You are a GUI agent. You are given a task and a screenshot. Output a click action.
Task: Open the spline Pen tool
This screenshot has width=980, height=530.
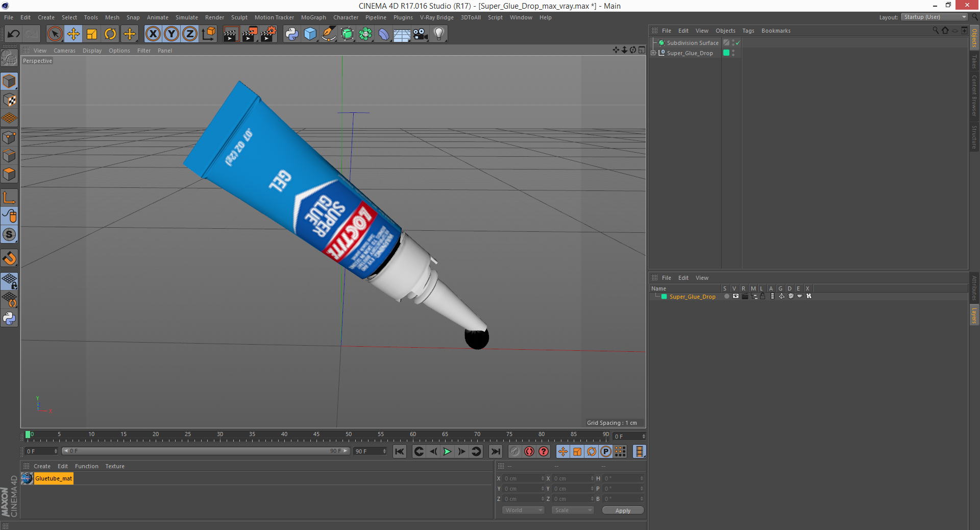point(329,34)
